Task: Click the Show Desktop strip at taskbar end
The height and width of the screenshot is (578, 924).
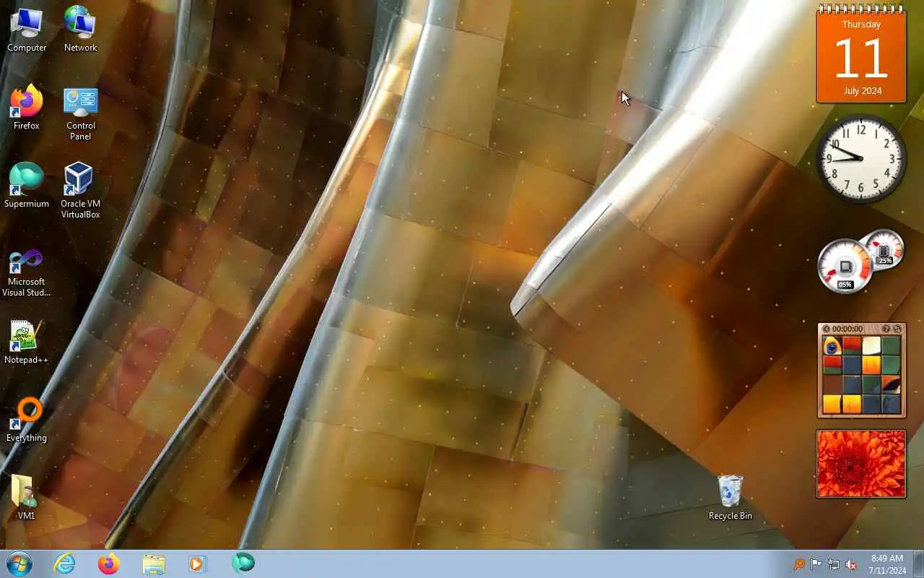Action: point(918,564)
